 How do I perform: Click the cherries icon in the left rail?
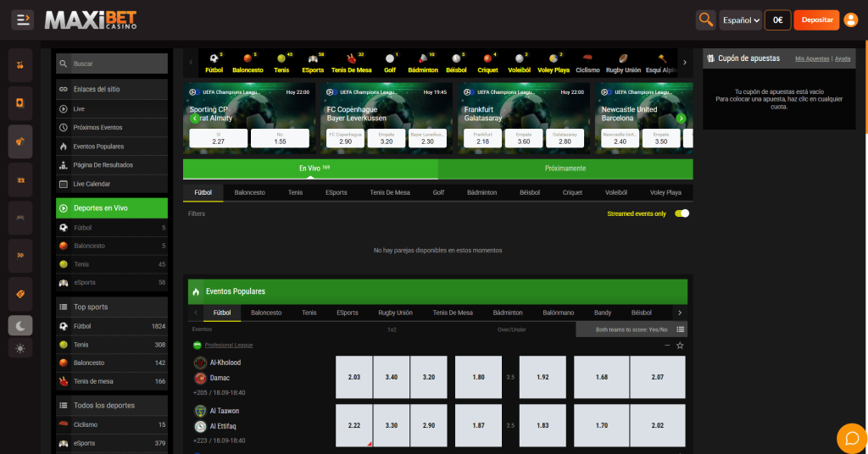pos(20,65)
